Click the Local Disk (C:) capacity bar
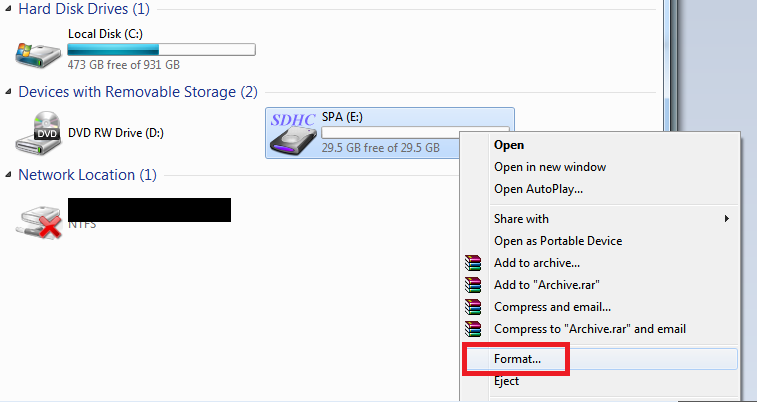Screen dimensions: 757x402 pos(161,50)
